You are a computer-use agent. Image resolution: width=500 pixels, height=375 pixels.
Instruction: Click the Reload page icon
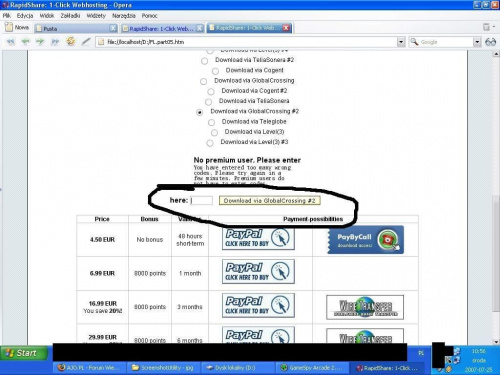coord(70,41)
